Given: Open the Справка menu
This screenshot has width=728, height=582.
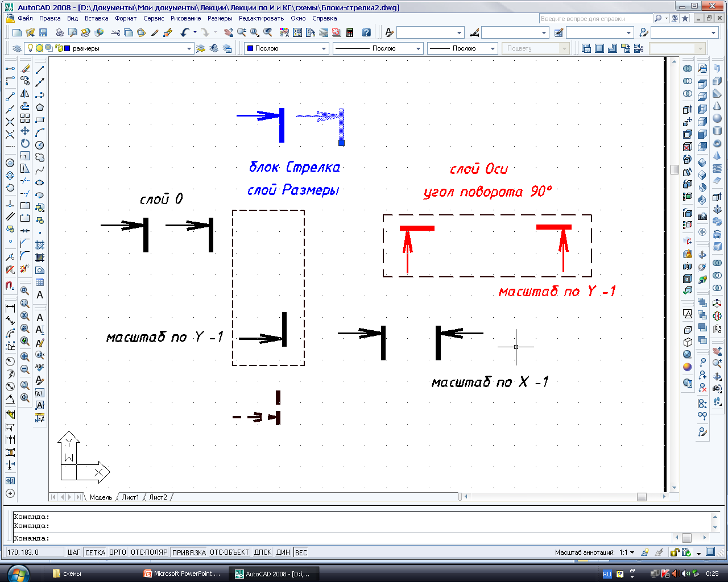Looking at the screenshot, I should 324,18.
